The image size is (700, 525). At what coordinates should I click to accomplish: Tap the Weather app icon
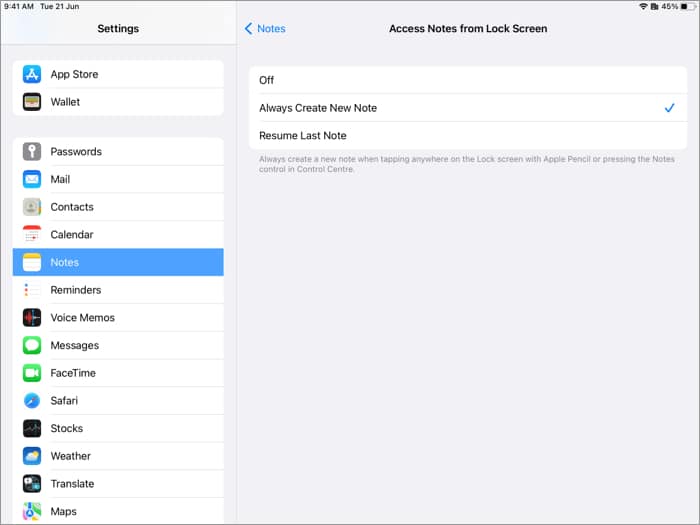pyautogui.click(x=32, y=456)
